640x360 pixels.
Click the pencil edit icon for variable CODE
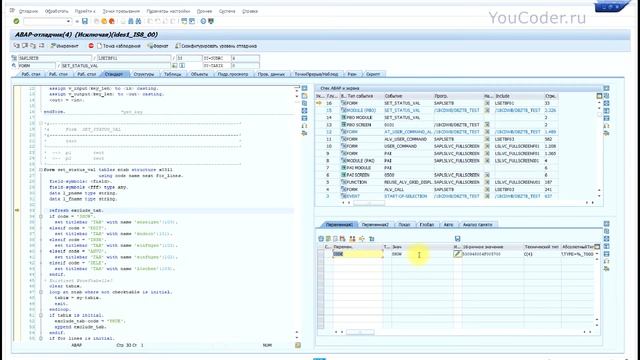coord(457,254)
